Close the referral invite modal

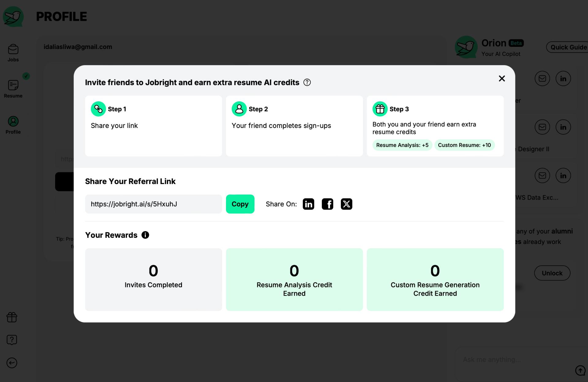click(501, 78)
